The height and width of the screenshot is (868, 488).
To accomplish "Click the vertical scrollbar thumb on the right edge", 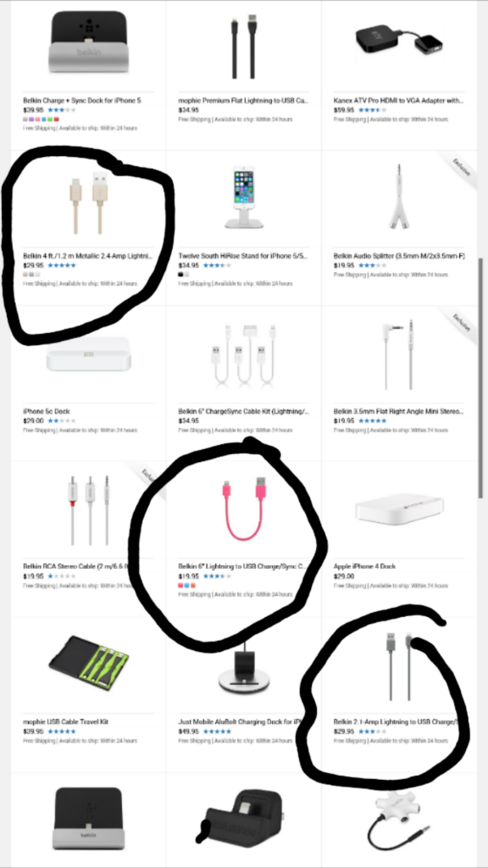I will click(x=480, y=377).
